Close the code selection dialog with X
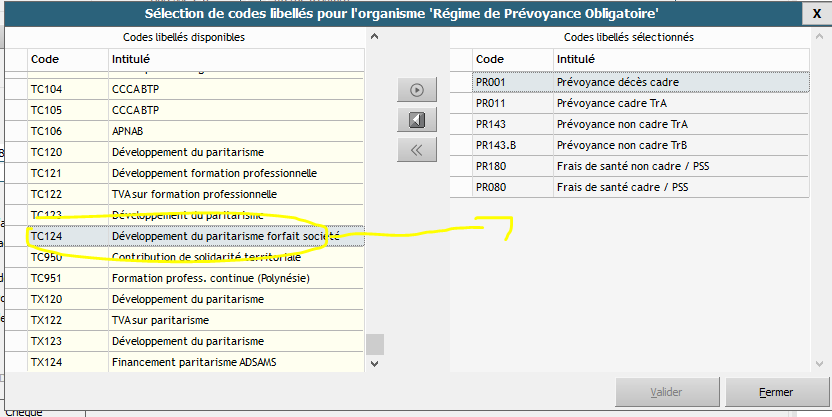The width and height of the screenshot is (832, 417). tap(817, 14)
